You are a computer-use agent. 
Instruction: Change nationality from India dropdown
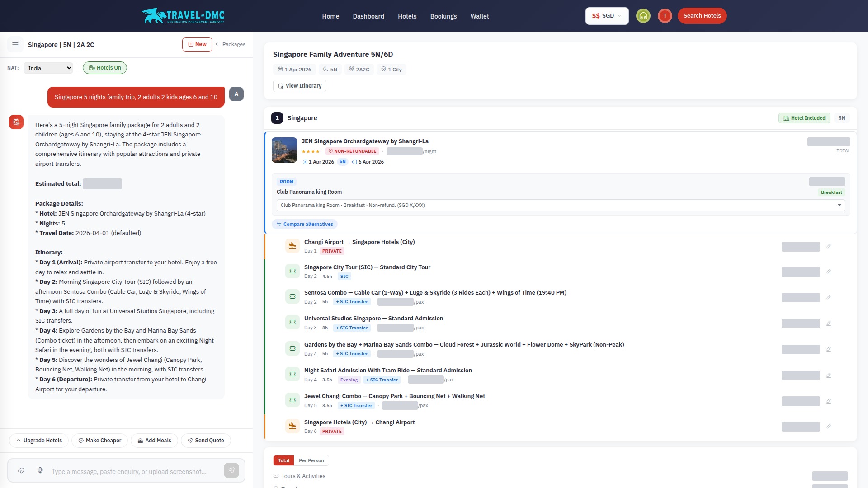pos(48,68)
